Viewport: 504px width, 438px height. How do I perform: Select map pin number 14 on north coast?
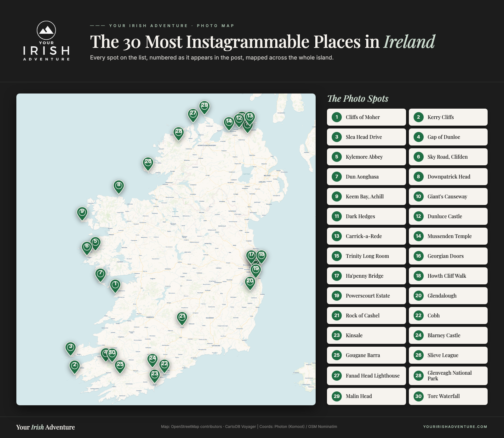(229, 123)
